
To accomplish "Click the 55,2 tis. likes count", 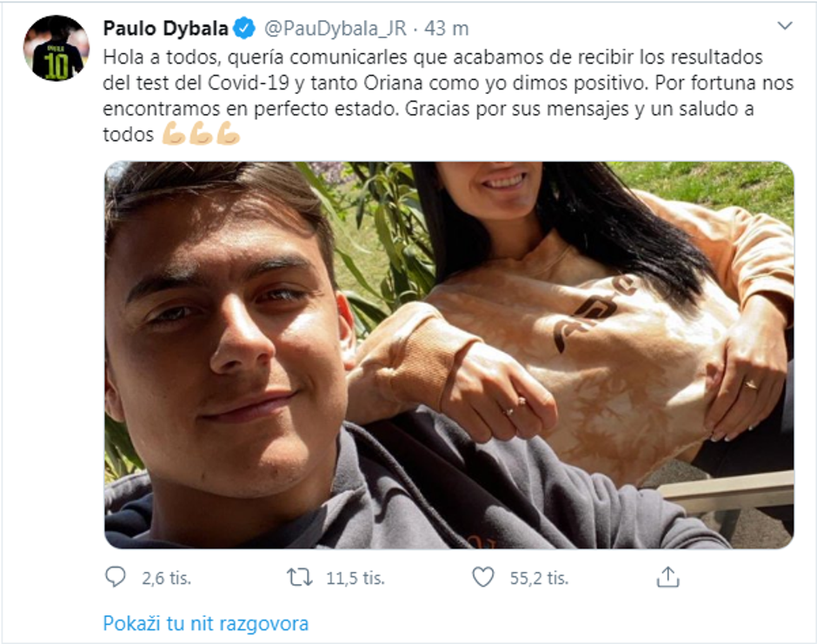I will point(539,578).
